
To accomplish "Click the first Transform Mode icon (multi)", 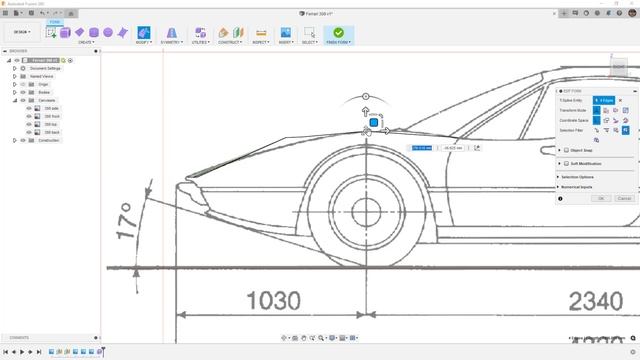I will click(596, 110).
